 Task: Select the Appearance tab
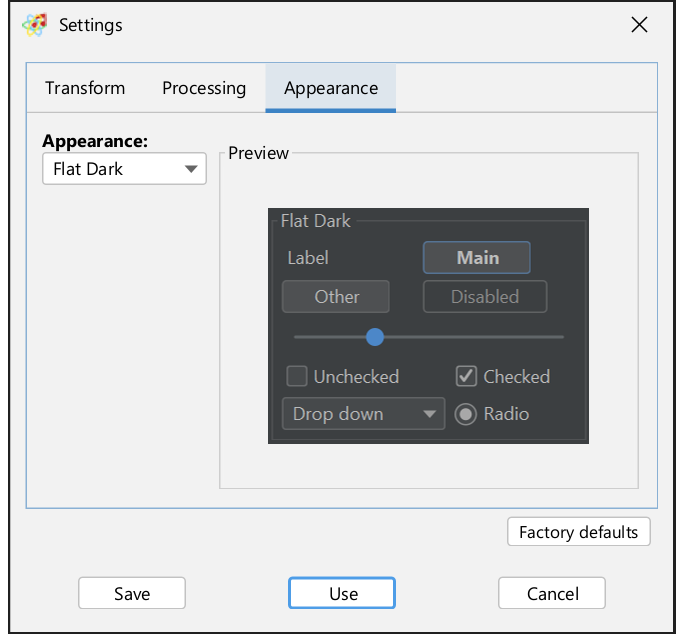point(331,88)
